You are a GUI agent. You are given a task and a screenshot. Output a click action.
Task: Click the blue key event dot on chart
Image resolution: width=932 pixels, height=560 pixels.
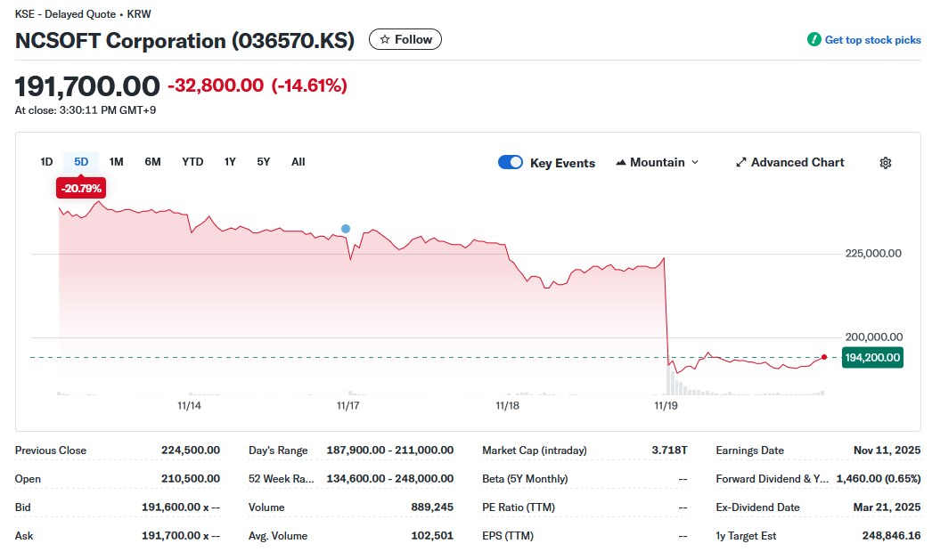(346, 229)
